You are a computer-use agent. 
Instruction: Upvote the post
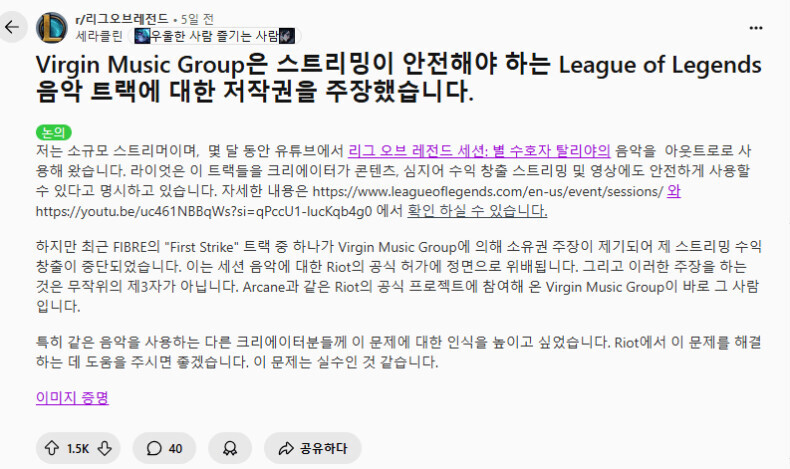51,448
